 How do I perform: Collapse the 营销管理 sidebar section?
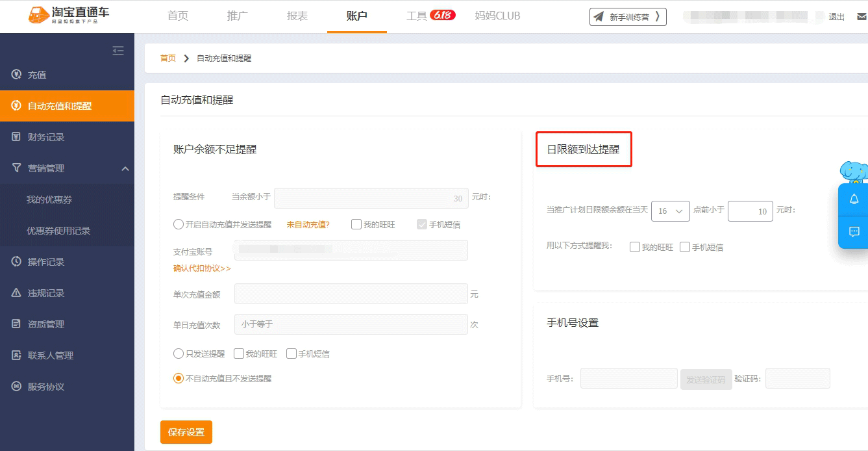(x=125, y=169)
